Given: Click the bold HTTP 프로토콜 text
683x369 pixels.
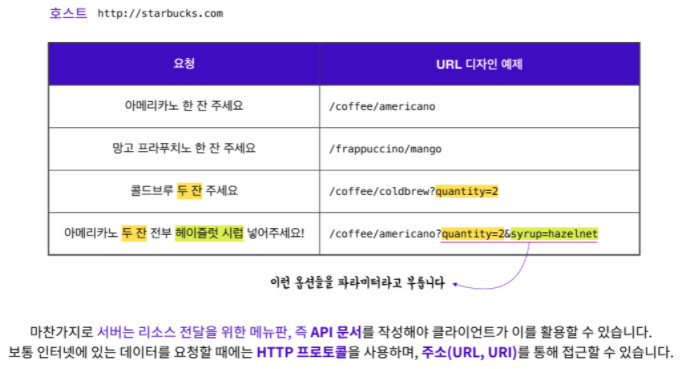Looking at the screenshot, I should pos(302,352).
